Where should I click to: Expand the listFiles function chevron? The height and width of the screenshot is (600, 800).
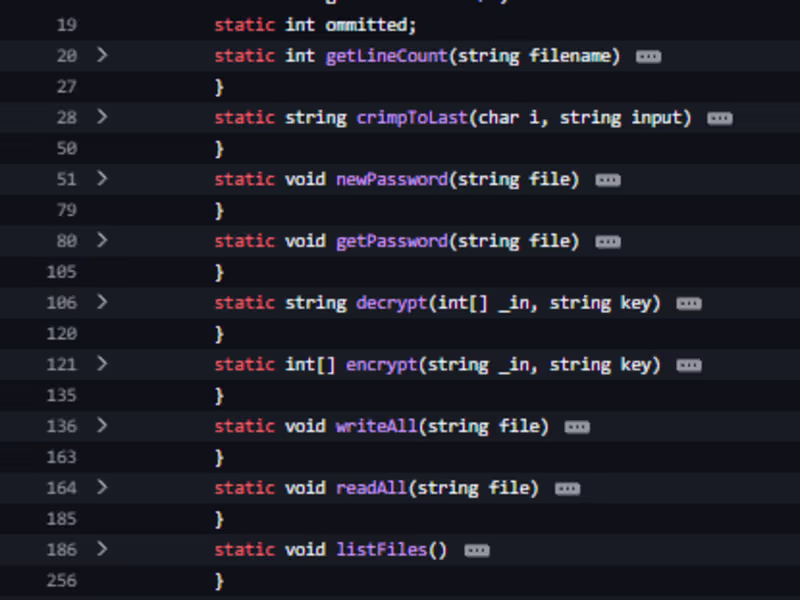[101, 549]
